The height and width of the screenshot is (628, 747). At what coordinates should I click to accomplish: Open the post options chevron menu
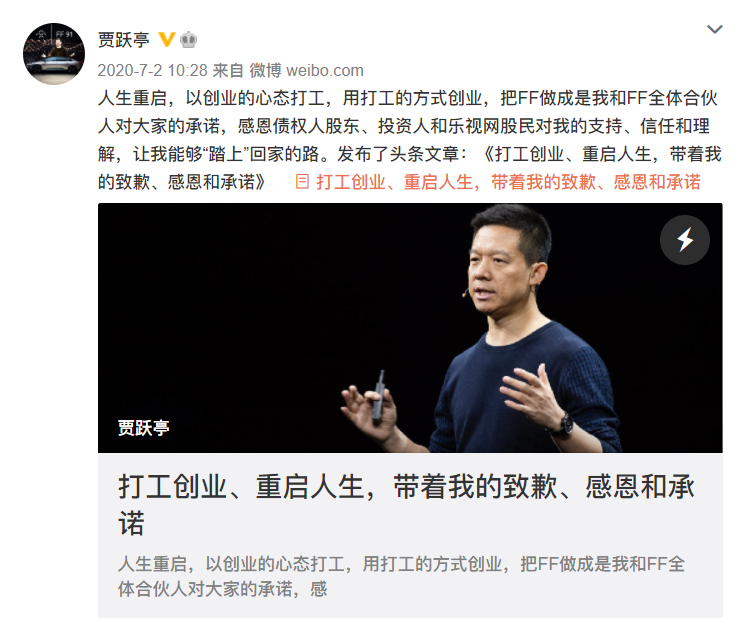pos(715,30)
